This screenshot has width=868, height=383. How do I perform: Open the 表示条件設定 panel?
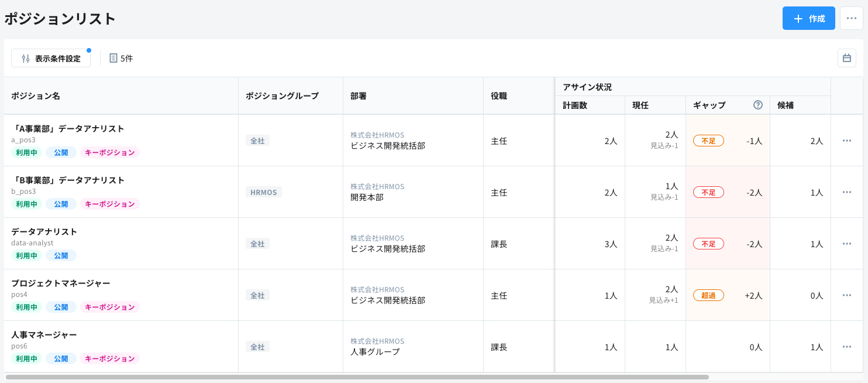tap(51, 58)
